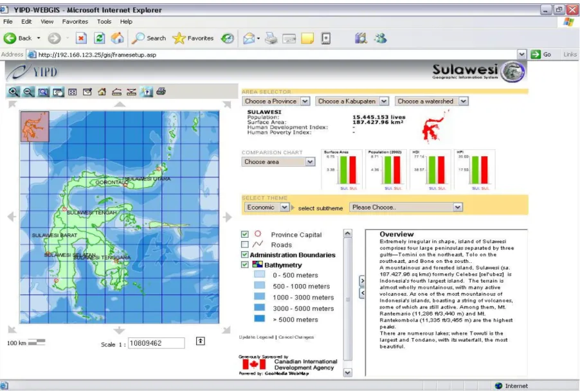Enable the Roads layer checkbox
This screenshot has height=392, width=580.
244,244
